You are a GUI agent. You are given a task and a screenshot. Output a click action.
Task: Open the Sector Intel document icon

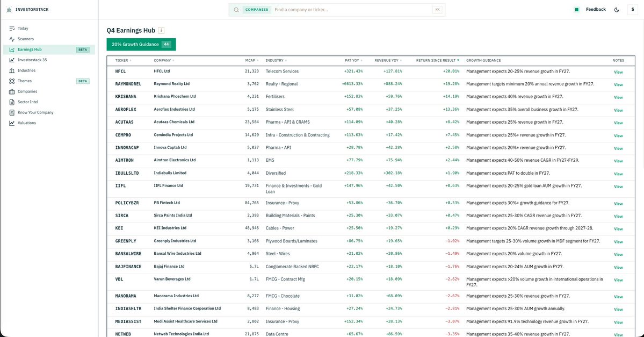tap(12, 102)
